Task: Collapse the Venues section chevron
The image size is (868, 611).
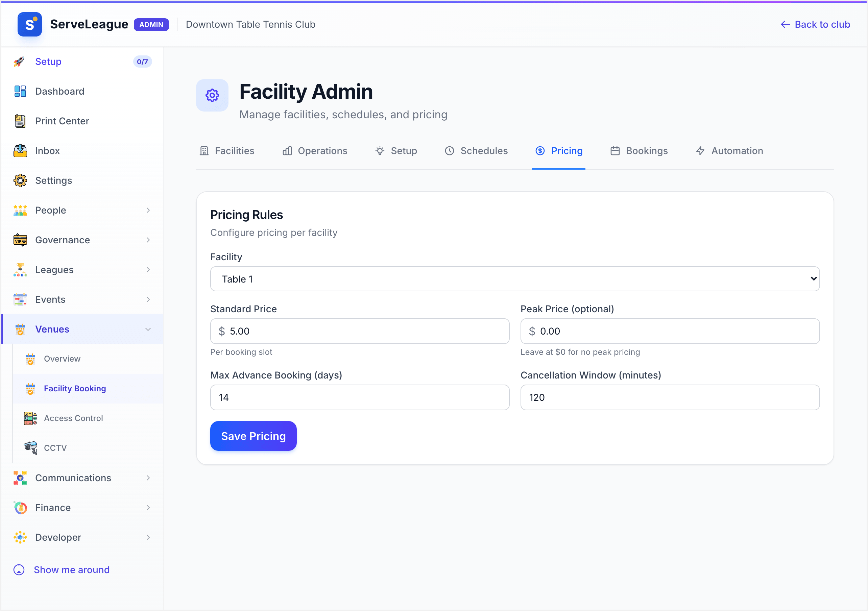Action: (148, 329)
